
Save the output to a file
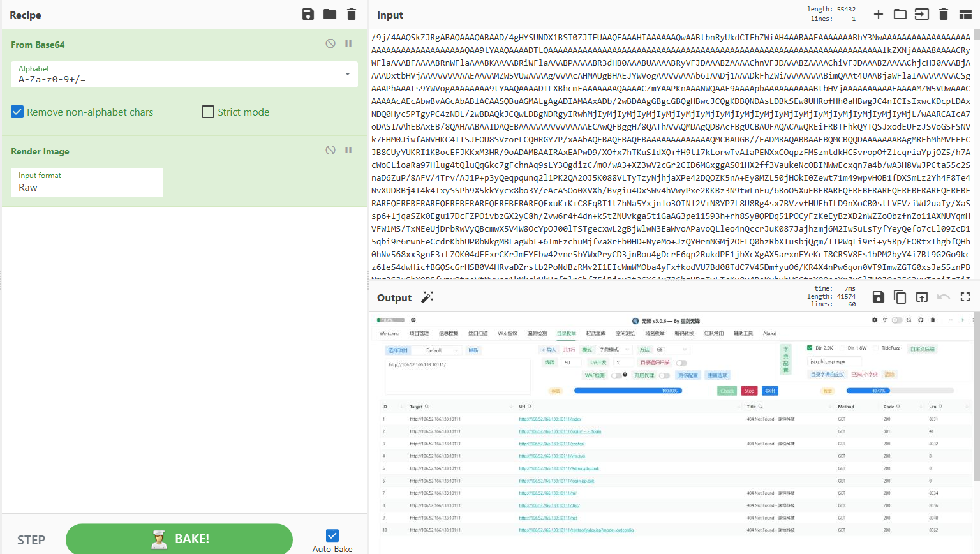(879, 297)
